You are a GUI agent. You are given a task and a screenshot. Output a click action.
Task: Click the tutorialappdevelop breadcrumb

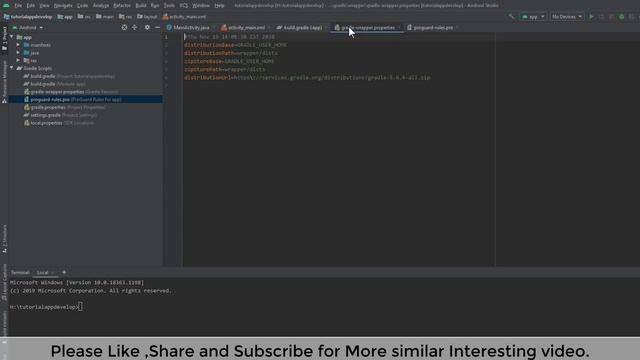pyautogui.click(x=28, y=17)
